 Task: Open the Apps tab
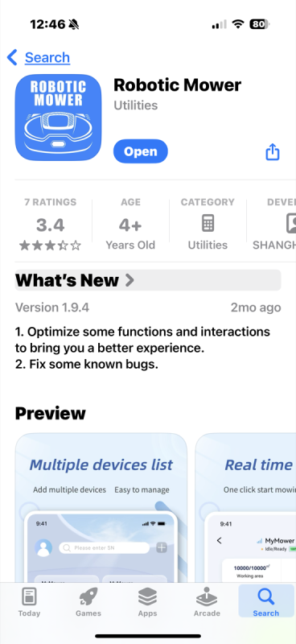pyautogui.click(x=147, y=602)
